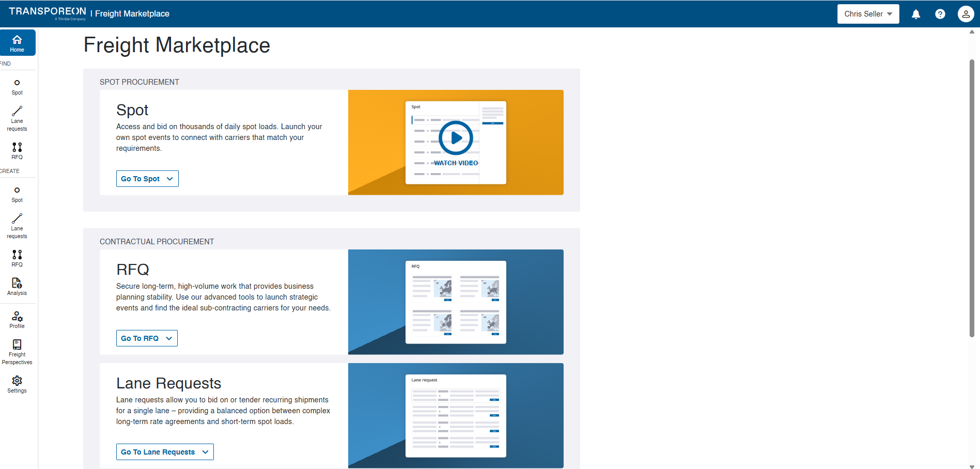Image resolution: width=980 pixels, height=469 pixels.
Task: Open the user account icon
Action: point(965,14)
